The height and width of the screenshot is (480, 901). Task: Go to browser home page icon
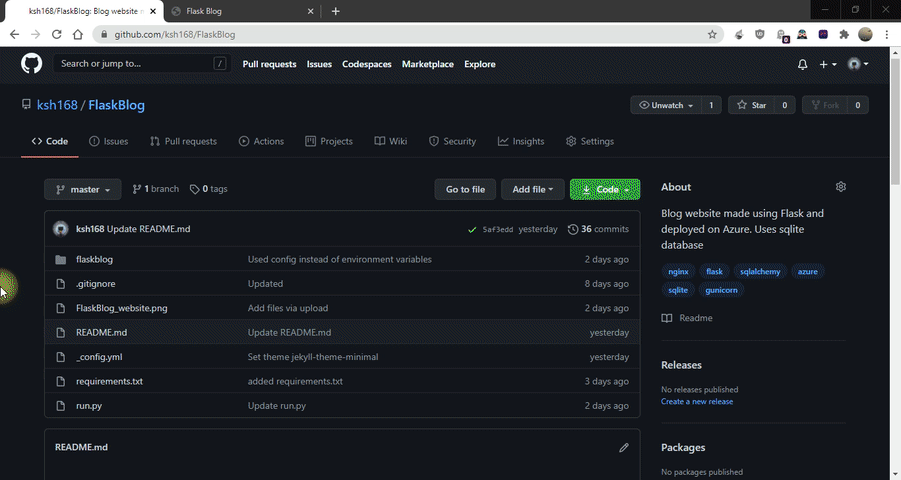pos(78,34)
